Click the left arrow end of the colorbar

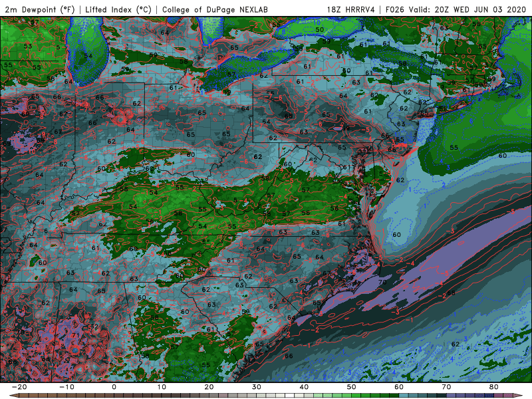coord(13,396)
